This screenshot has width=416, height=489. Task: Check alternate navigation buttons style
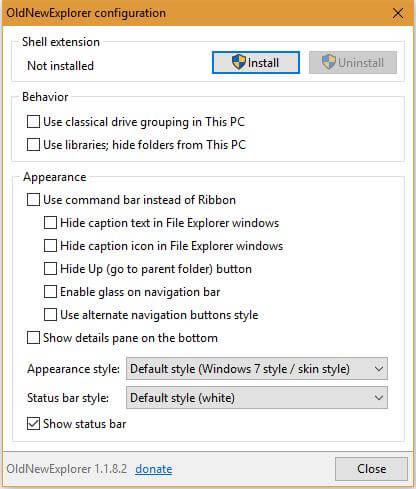[50, 315]
